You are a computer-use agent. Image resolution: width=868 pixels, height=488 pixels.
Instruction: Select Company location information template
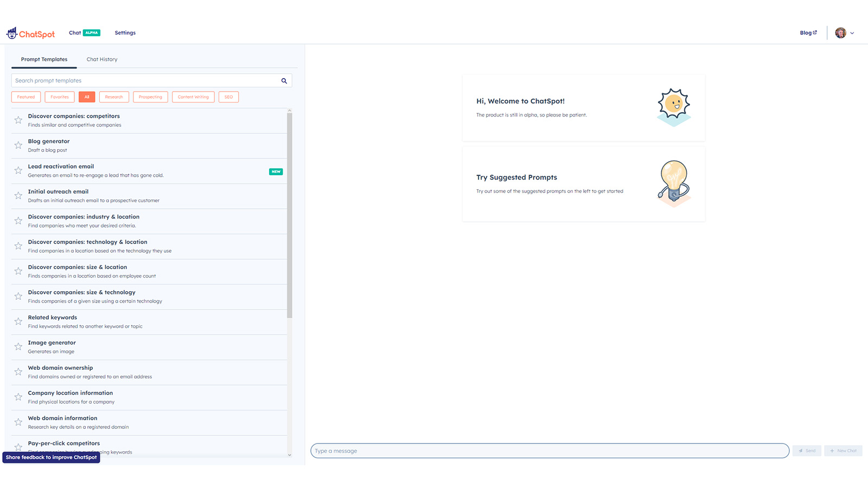point(149,397)
